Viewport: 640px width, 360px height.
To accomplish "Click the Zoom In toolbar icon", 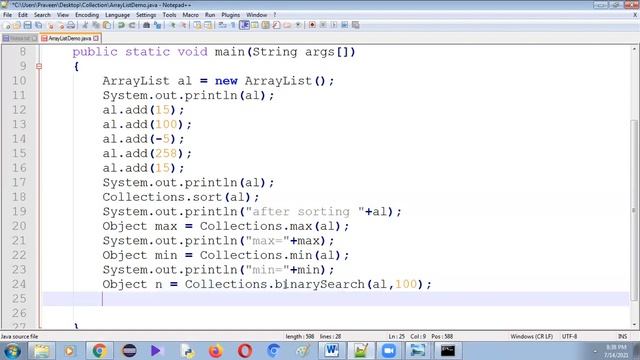I will pos(172,25).
